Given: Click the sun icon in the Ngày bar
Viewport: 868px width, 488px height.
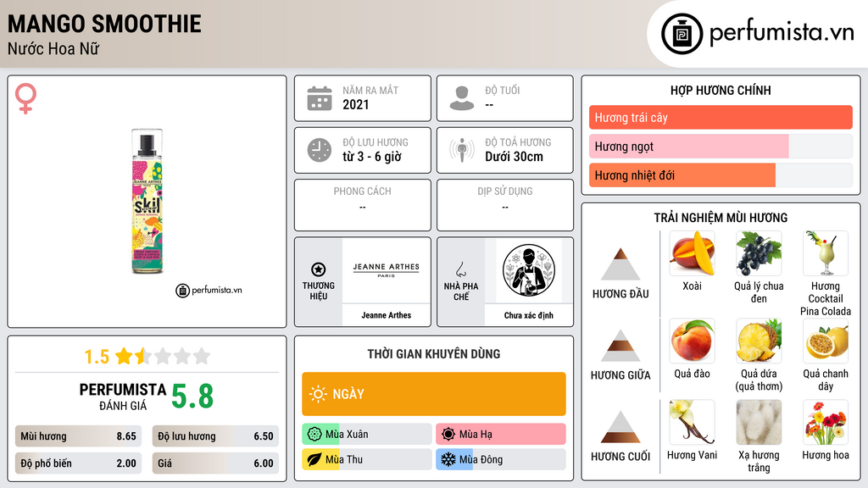Looking at the screenshot, I should click(318, 394).
